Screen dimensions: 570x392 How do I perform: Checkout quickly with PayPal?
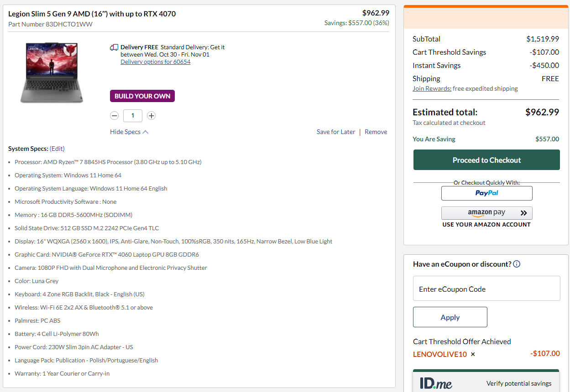pos(486,193)
